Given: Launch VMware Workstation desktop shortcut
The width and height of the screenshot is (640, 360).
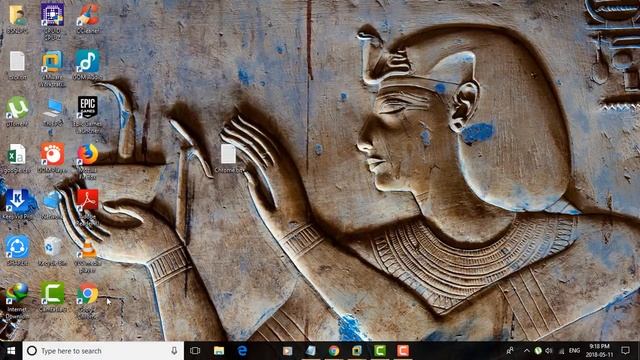Looking at the screenshot, I should pyautogui.click(x=52, y=68).
